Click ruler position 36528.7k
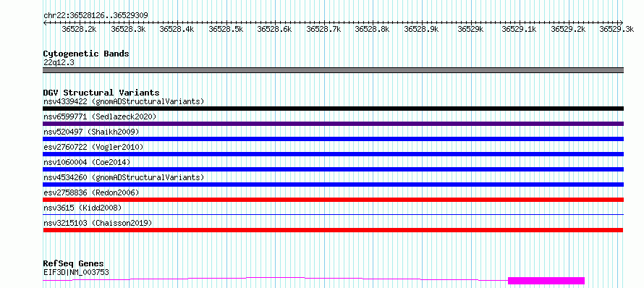 click(323, 29)
